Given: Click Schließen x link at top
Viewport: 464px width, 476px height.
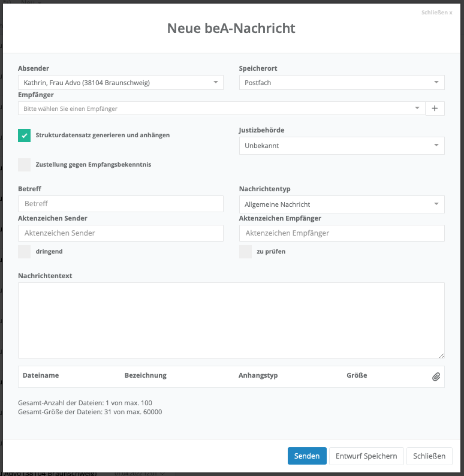Looking at the screenshot, I should 437,12.
